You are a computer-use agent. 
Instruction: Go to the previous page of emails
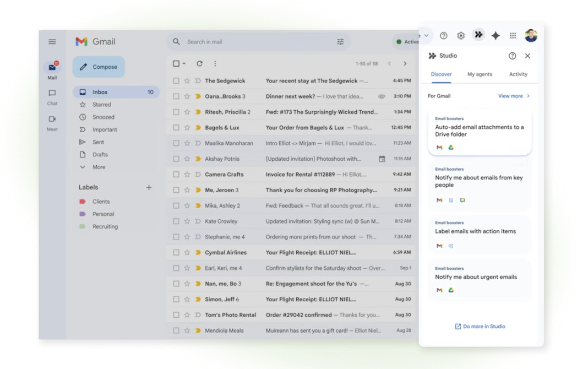tap(389, 64)
